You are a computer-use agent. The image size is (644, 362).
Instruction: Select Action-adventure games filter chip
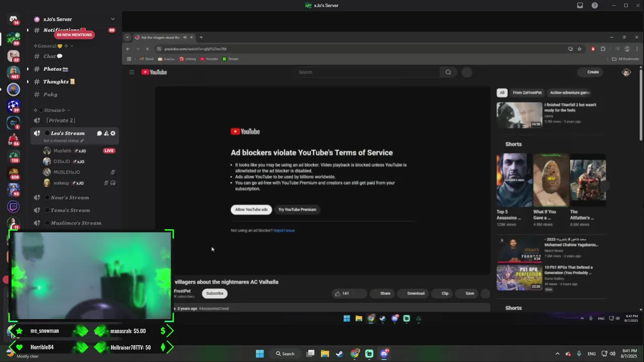click(570, 93)
